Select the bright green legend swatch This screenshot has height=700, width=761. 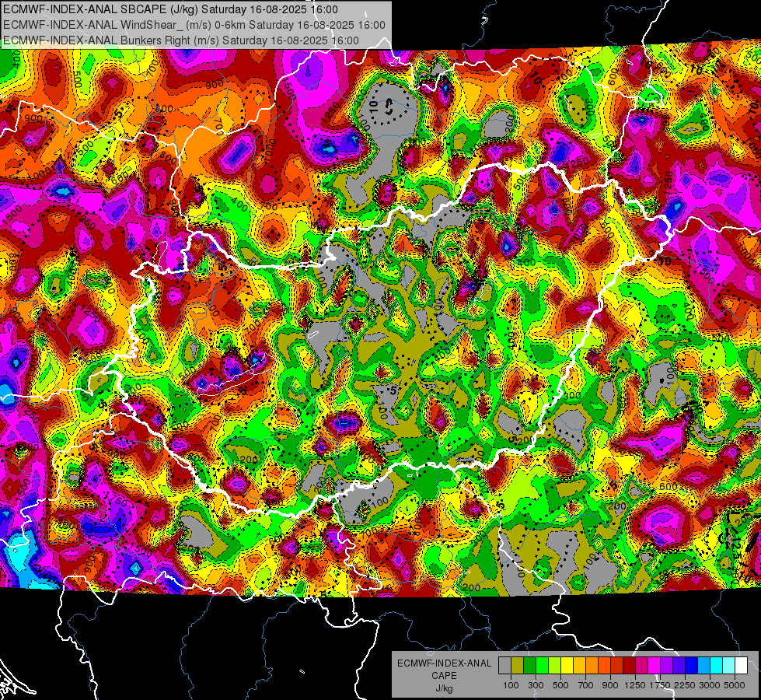[542, 666]
